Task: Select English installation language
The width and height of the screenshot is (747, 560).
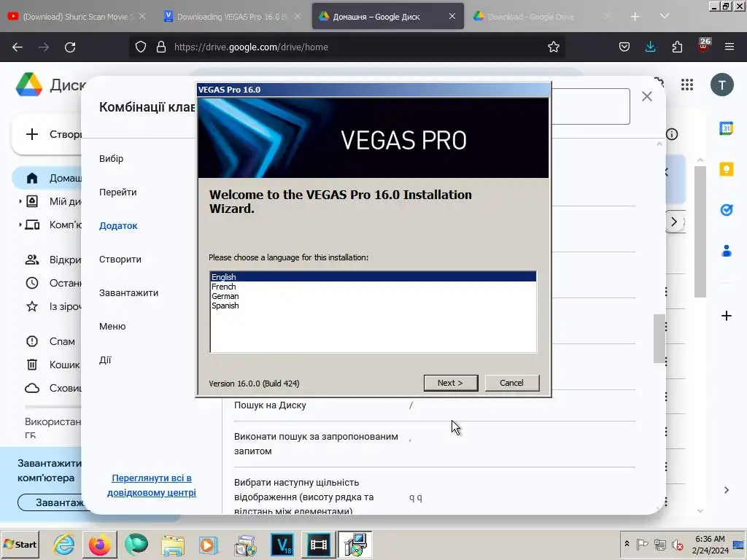Action: pyautogui.click(x=373, y=276)
